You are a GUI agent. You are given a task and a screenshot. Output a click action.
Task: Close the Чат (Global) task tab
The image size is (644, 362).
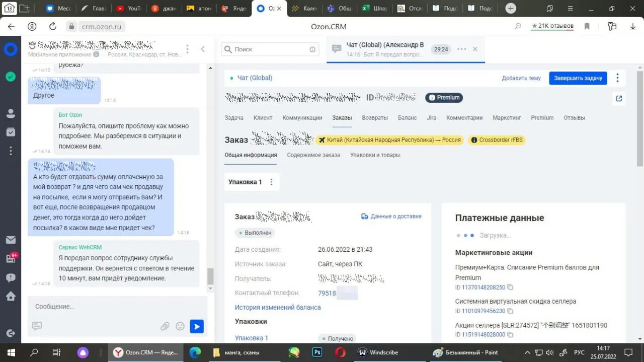[475, 49]
